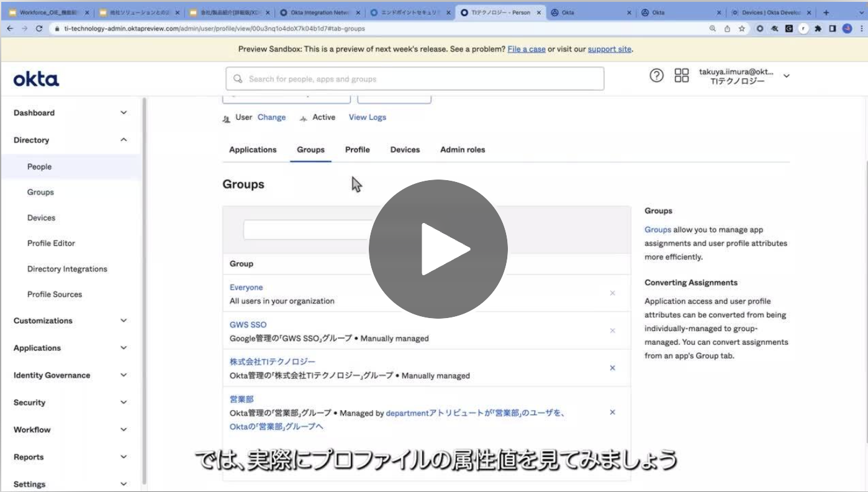Expand the Dashboard sidebar section
The height and width of the screenshot is (492, 868).
tap(124, 113)
